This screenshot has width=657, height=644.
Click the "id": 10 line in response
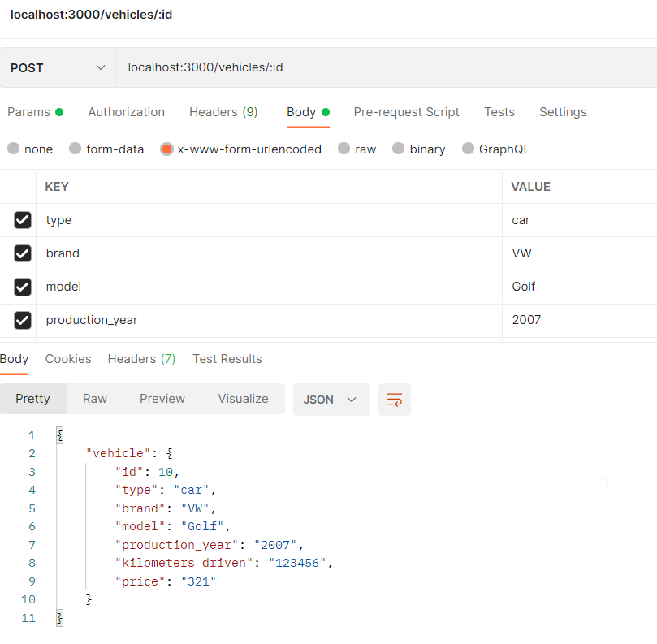click(x=148, y=472)
